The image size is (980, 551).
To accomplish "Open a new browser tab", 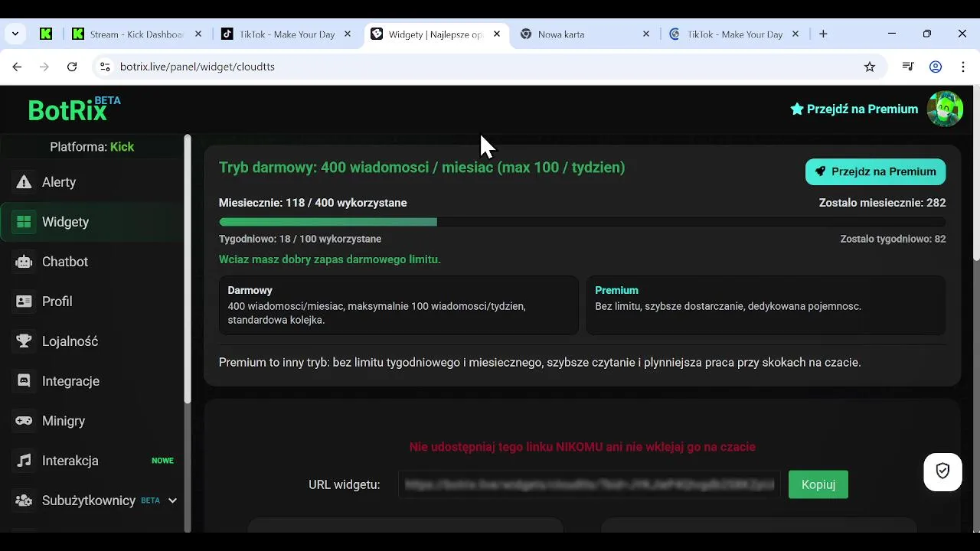I will coord(823,34).
